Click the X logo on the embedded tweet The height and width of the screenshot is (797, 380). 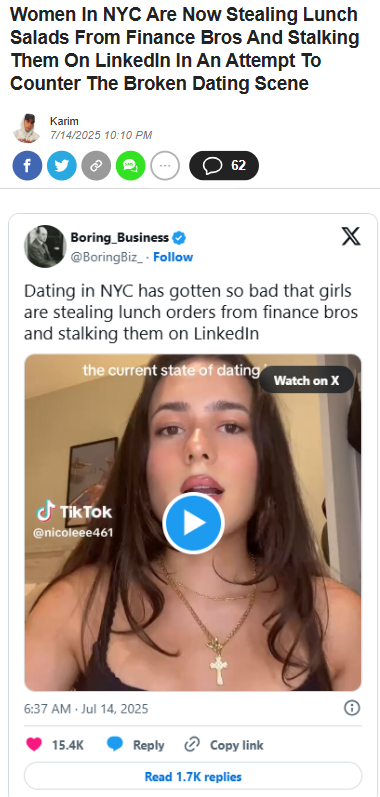coord(351,236)
